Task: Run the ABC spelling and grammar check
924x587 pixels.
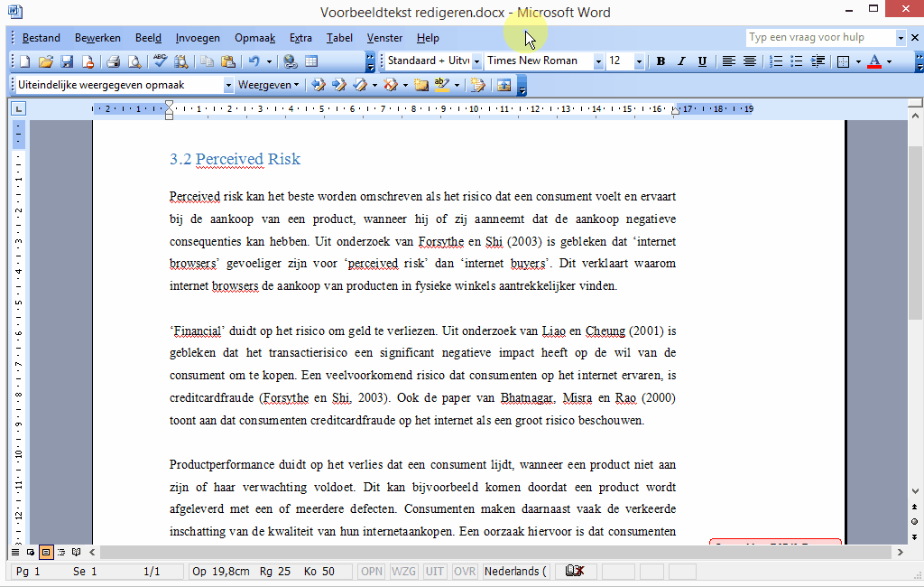Action: click(160, 61)
